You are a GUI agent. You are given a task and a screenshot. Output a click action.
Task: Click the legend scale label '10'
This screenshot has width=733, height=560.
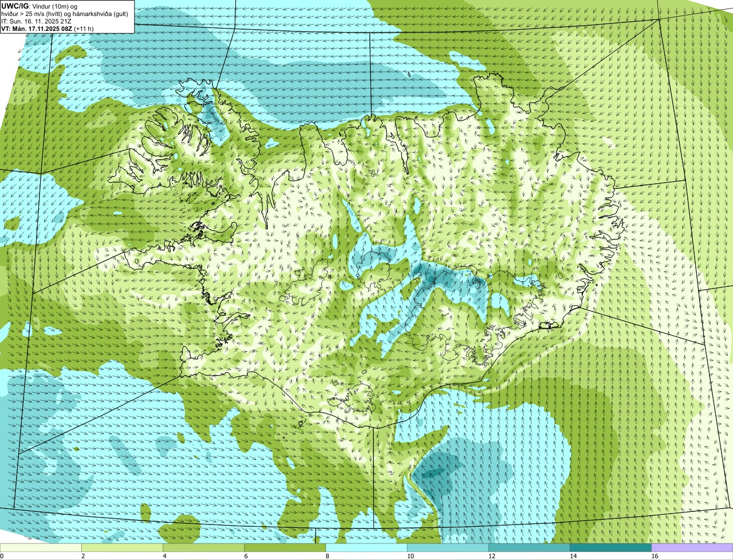point(411,556)
